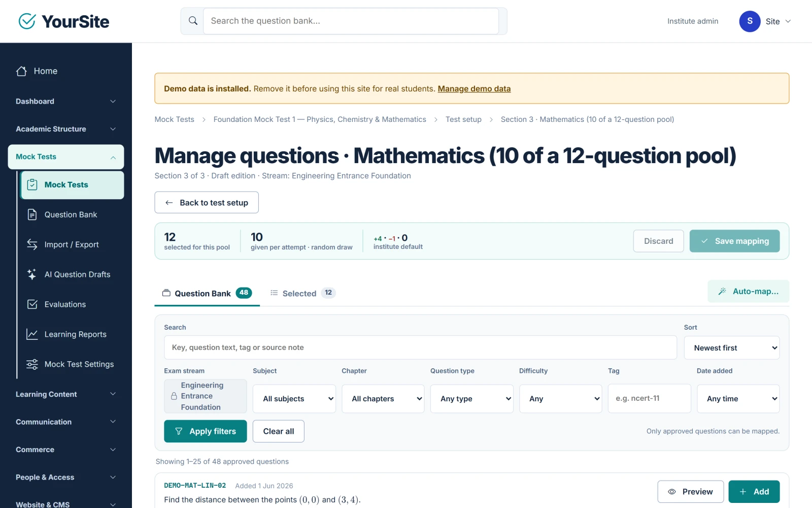The height and width of the screenshot is (508, 812).
Task: Click the Home house icon in sidebar
Action: tap(21, 71)
